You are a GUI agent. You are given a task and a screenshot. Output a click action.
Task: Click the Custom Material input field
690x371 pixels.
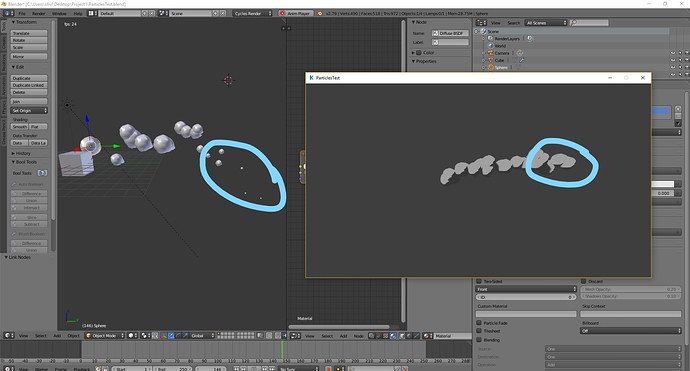pyautogui.click(x=526, y=314)
